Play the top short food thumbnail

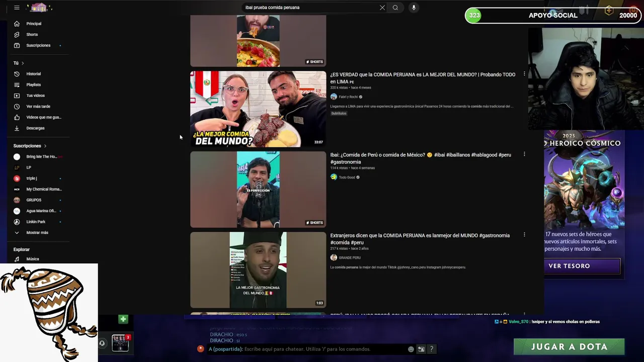tap(258, 41)
